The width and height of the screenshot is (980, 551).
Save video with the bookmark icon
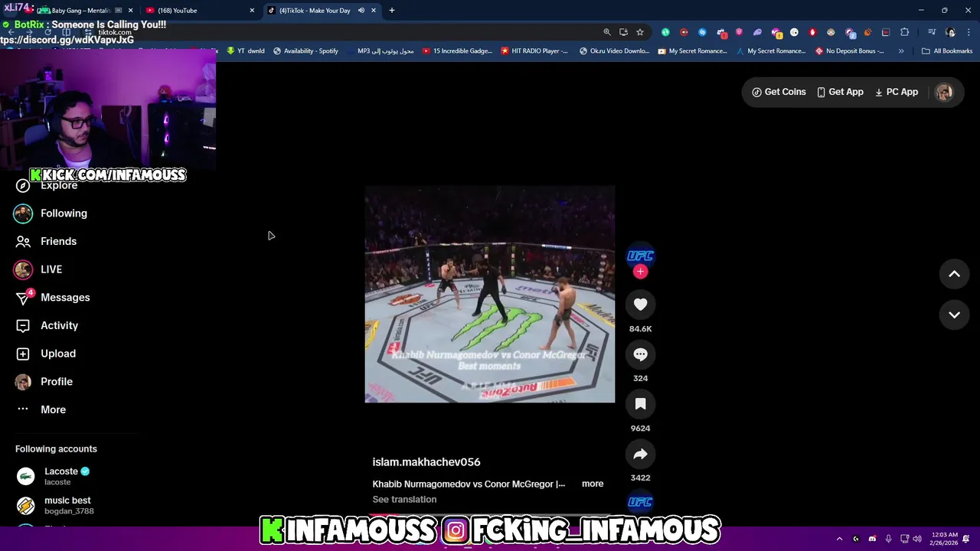pyautogui.click(x=640, y=404)
